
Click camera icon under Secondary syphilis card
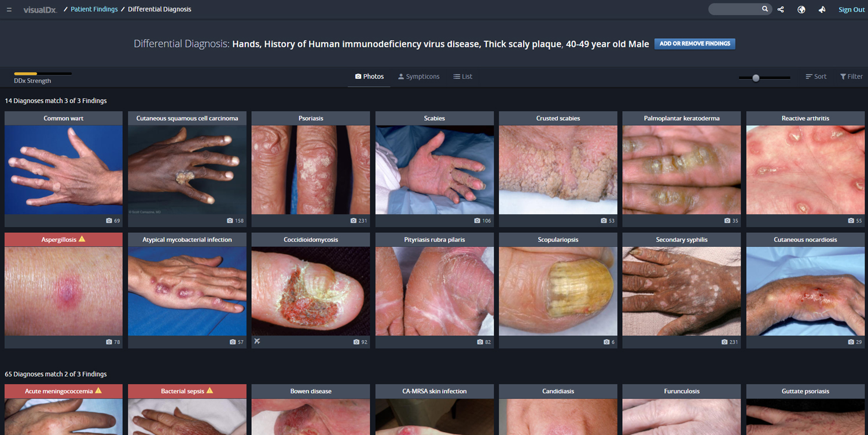725,342
